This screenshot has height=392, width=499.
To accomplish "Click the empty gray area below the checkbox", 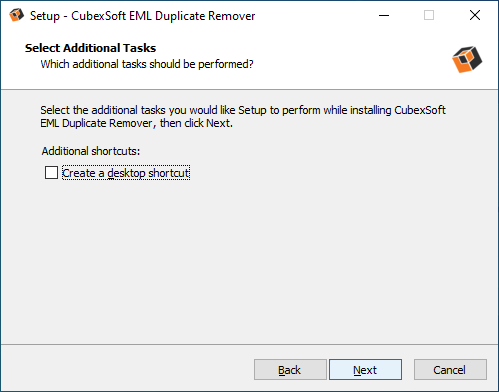I will tap(249, 260).
